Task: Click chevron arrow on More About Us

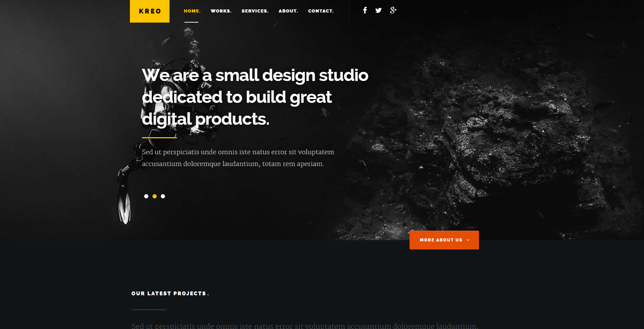Action: (x=468, y=240)
